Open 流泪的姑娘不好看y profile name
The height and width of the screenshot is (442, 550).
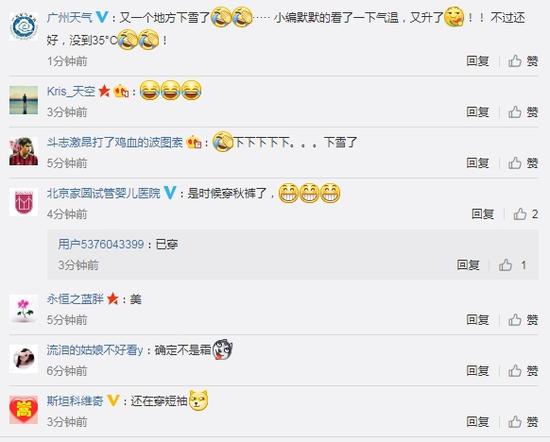[95, 350]
